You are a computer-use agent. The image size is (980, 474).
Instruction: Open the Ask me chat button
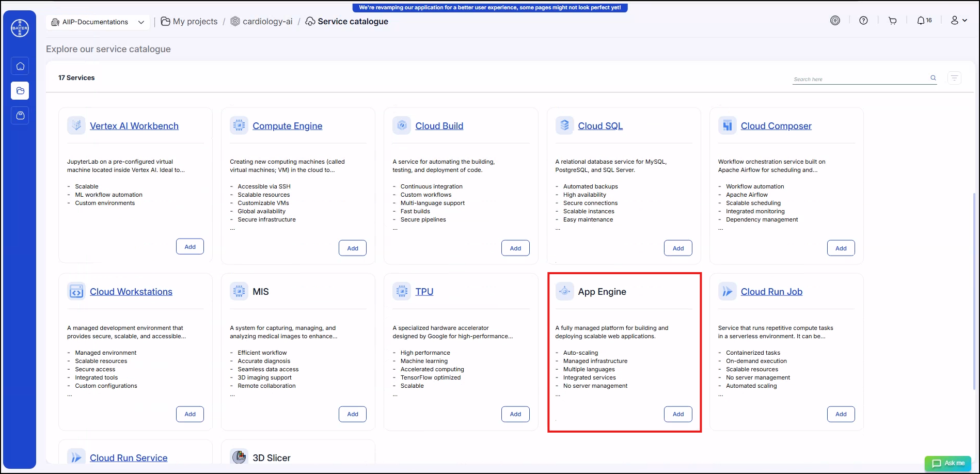point(948,463)
